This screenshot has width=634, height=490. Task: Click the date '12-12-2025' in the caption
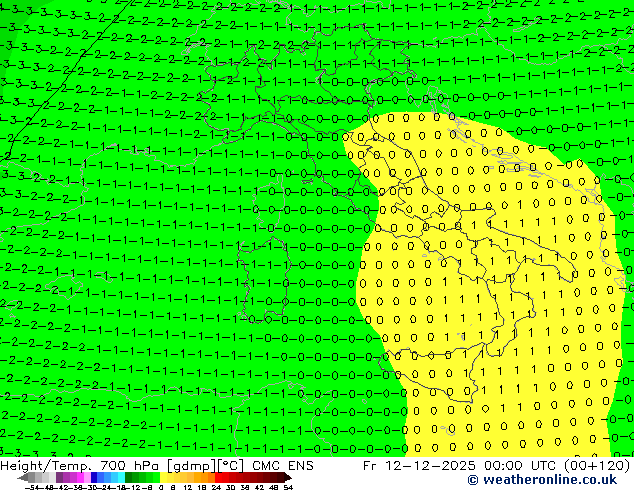pos(430,466)
